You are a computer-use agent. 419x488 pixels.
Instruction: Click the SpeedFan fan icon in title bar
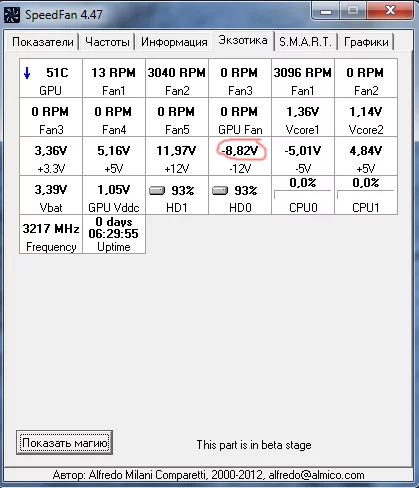(11, 15)
